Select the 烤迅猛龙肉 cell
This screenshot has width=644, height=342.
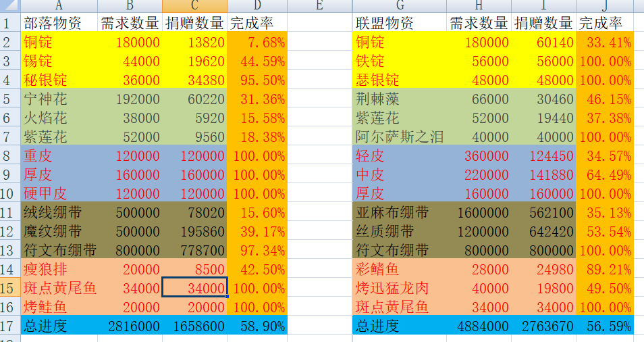pyautogui.click(x=399, y=288)
